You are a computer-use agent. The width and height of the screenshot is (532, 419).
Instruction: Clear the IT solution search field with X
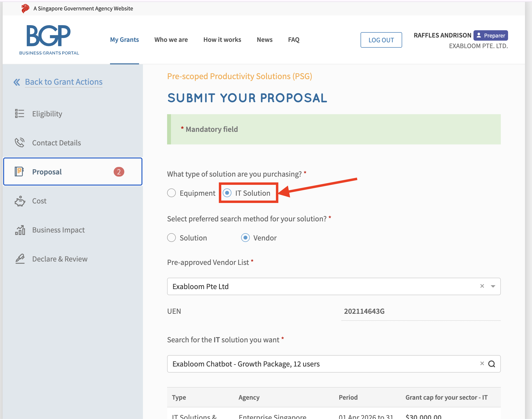pos(482,363)
